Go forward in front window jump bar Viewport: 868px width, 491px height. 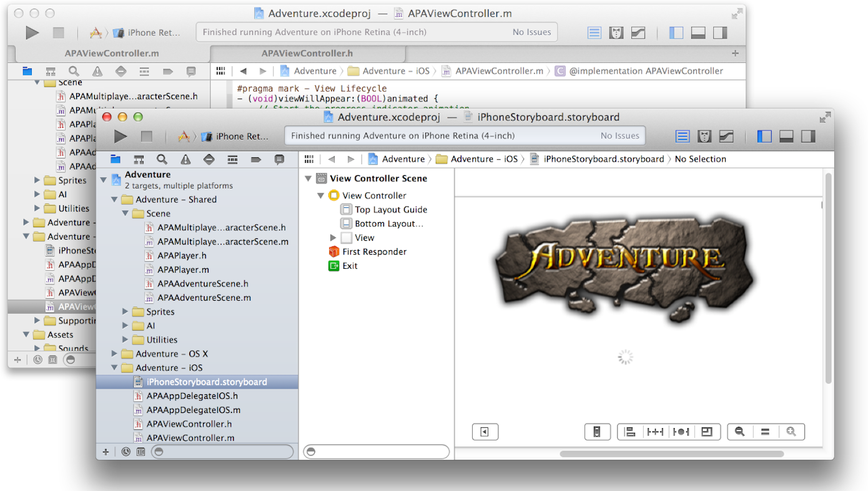[x=351, y=159]
